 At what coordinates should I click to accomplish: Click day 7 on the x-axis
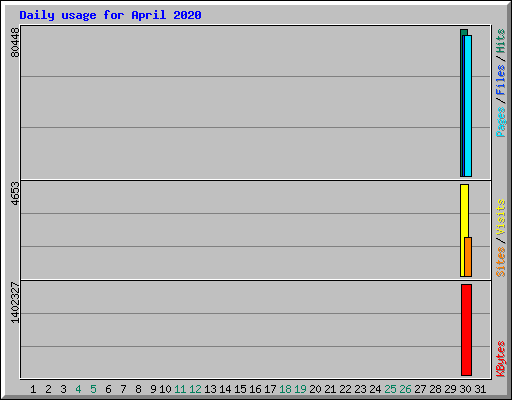click(123, 389)
